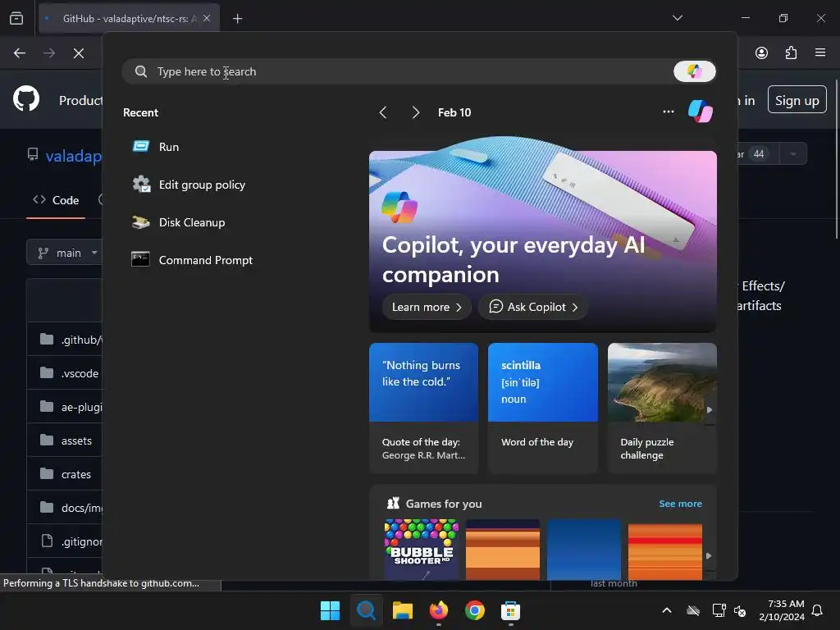Click the Firefox View icon beside the tabs
Viewport: 840px width, 630px height.
(16, 18)
